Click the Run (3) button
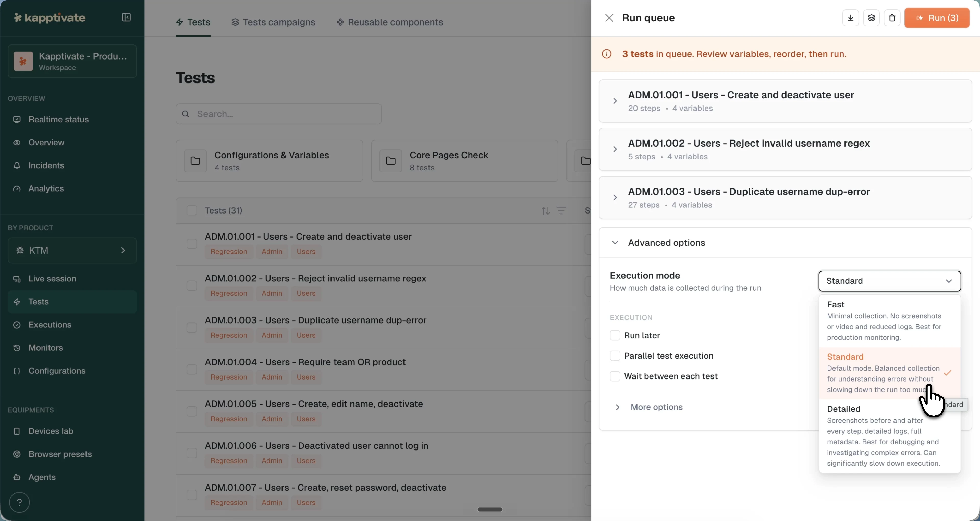This screenshot has height=521, width=980. click(x=937, y=18)
